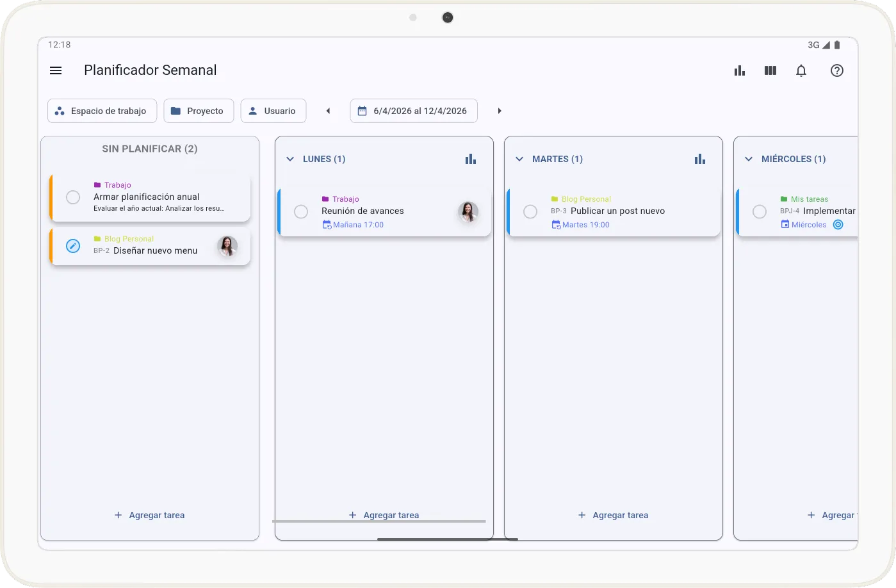Click the plus icon in Sin Planificar column
Screen dimensions: 896x588
pos(118,515)
